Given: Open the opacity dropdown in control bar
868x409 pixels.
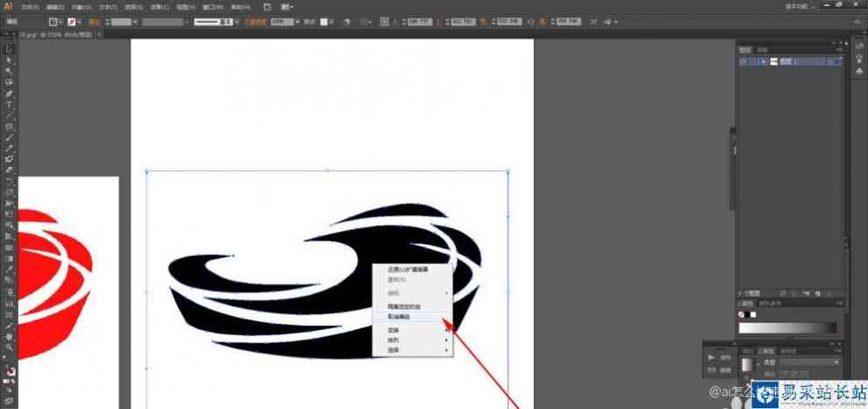Looking at the screenshot, I should [297, 22].
